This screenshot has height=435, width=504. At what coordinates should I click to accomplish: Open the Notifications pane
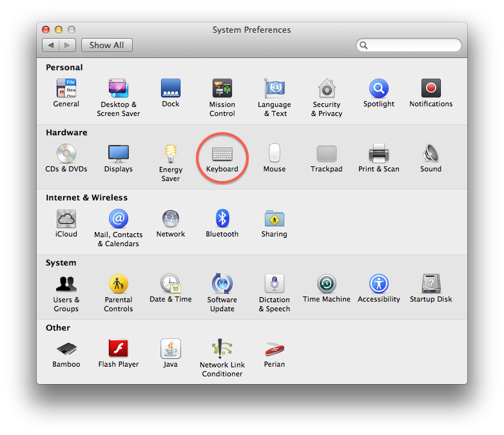click(431, 89)
